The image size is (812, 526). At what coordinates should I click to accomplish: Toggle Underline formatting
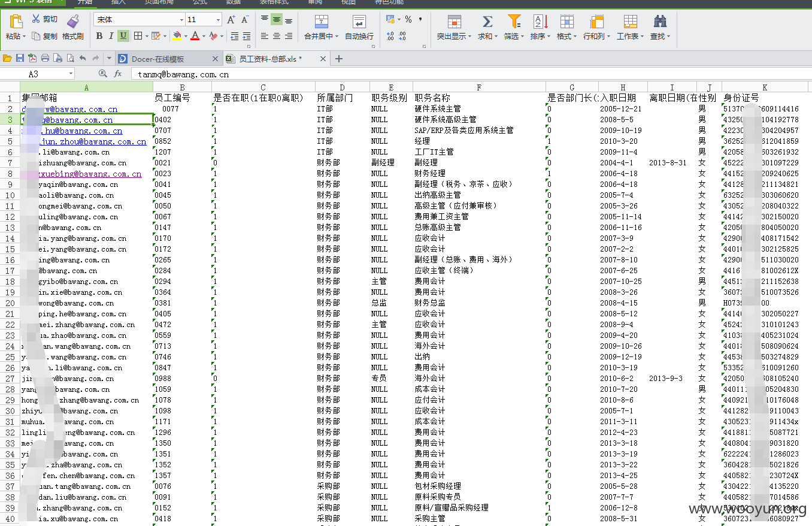pyautogui.click(x=123, y=37)
